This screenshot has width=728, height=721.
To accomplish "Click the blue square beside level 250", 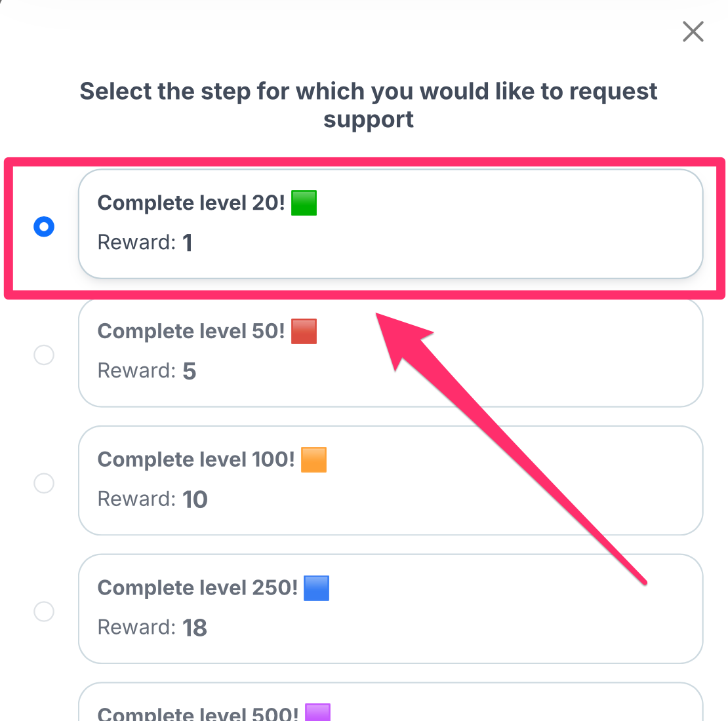I will click(316, 589).
